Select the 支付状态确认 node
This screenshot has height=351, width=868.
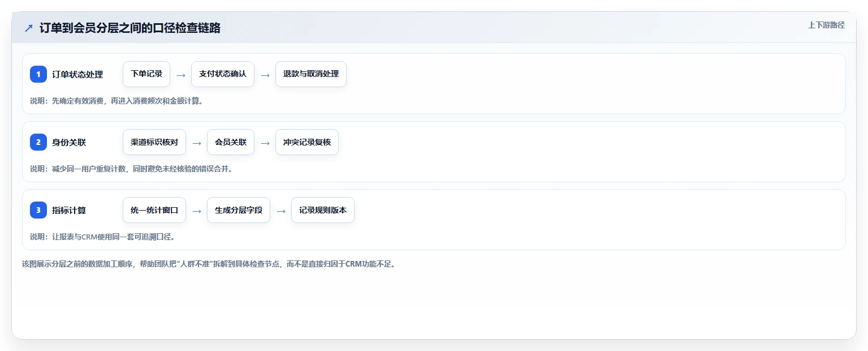click(x=223, y=74)
